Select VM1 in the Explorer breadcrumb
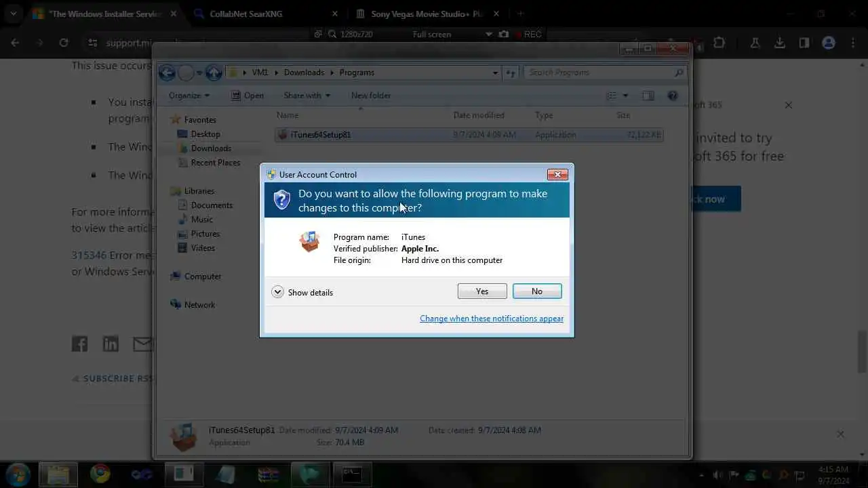The height and width of the screenshot is (488, 868). coord(260,73)
